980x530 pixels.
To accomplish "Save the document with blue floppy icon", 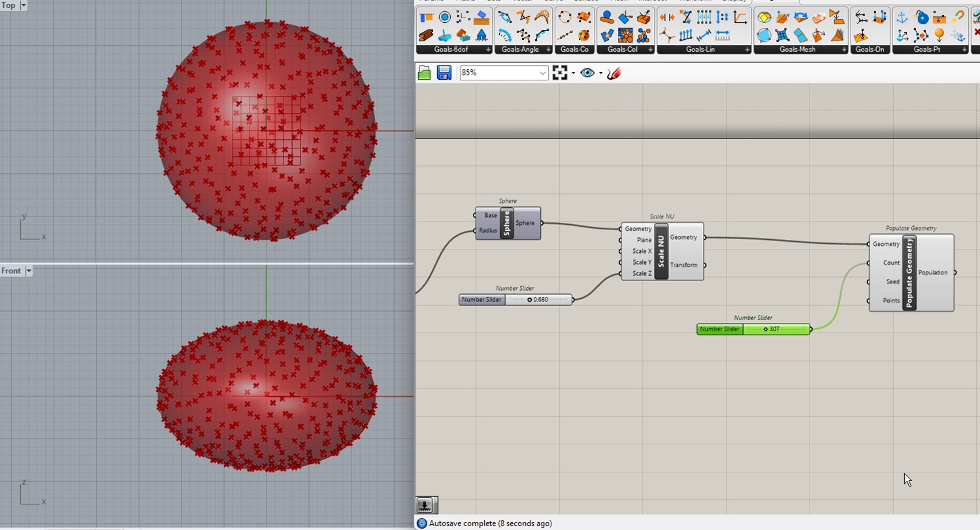I will tap(444, 73).
